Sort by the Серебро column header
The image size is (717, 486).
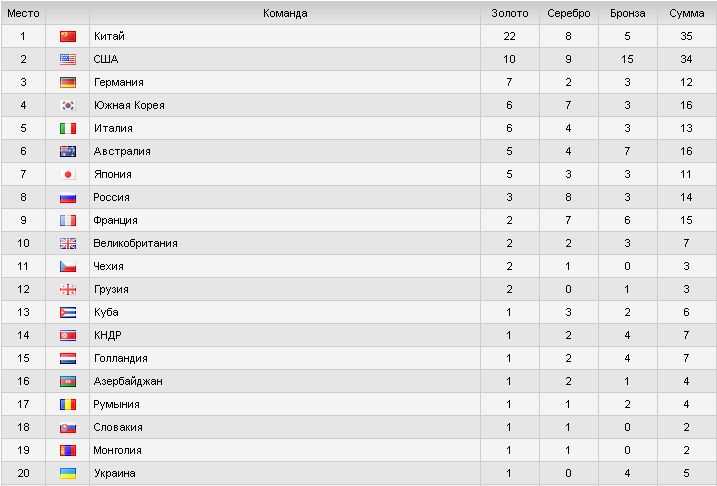(570, 13)
